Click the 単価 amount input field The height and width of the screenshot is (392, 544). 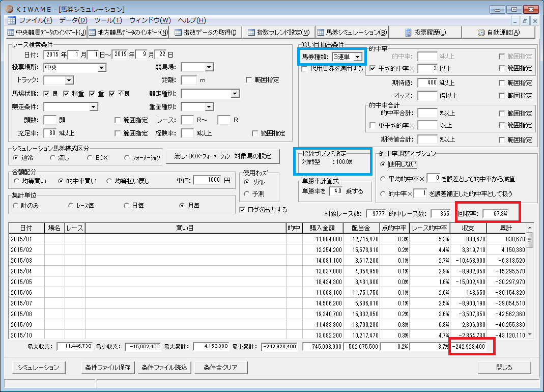click(208, 180)
